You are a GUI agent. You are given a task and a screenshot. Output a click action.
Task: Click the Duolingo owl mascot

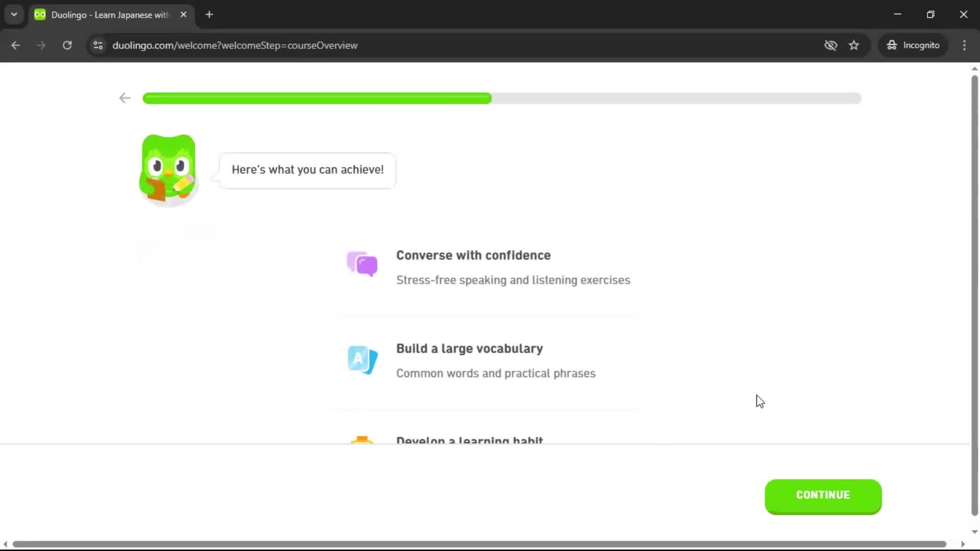coord(167,168)
